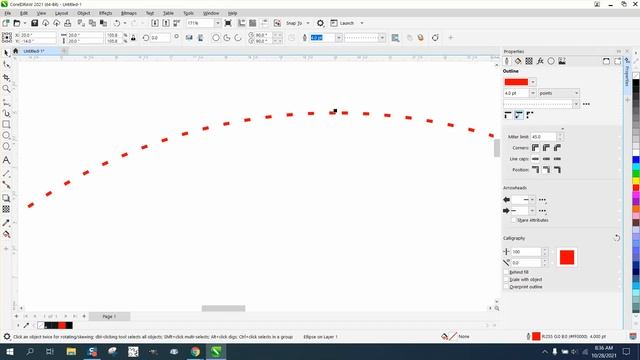Open the points units dropdown
The image size is (640, 360).
tap(576, 93)
